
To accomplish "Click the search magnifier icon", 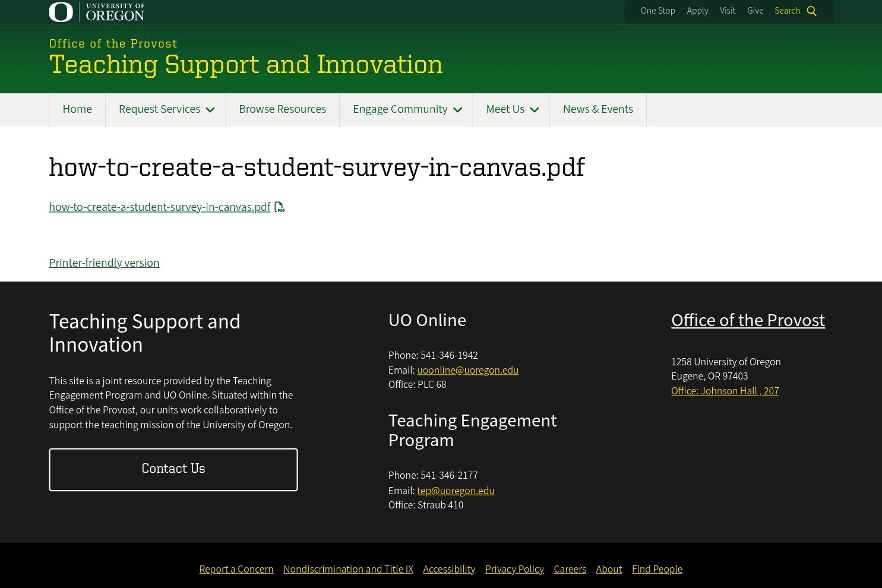I will 812,11.
